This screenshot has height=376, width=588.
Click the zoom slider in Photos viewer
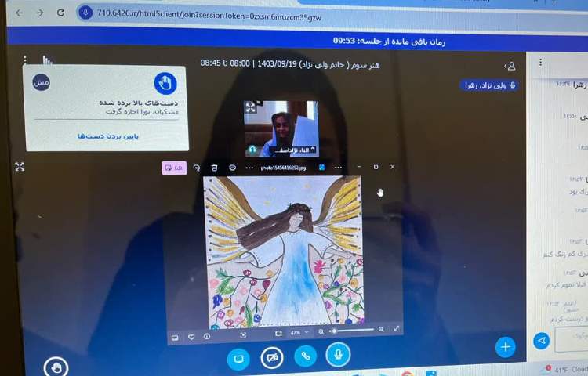[352, 331]
